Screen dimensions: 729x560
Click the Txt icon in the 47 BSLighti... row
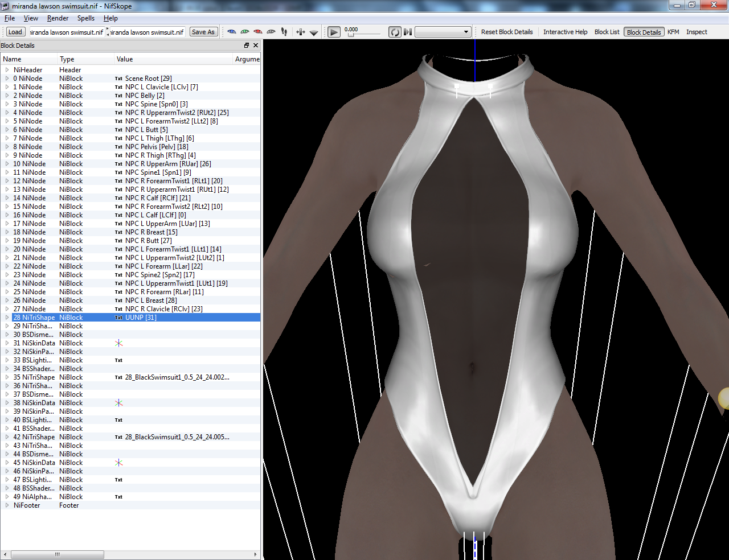pos(118,480)
